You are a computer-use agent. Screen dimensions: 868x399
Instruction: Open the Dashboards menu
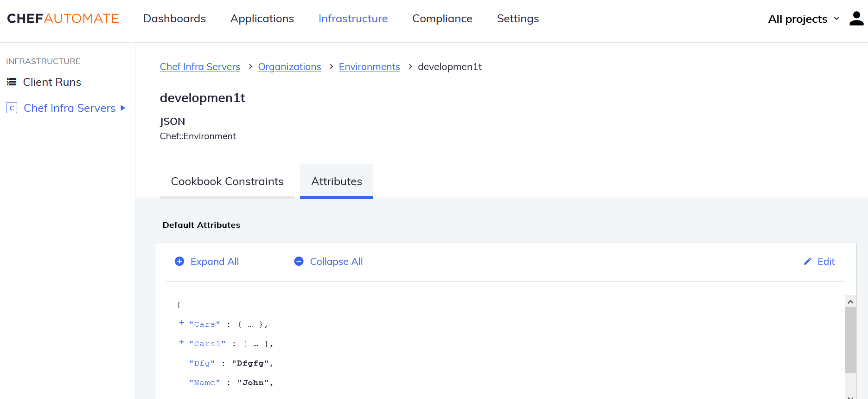(174, 19)
